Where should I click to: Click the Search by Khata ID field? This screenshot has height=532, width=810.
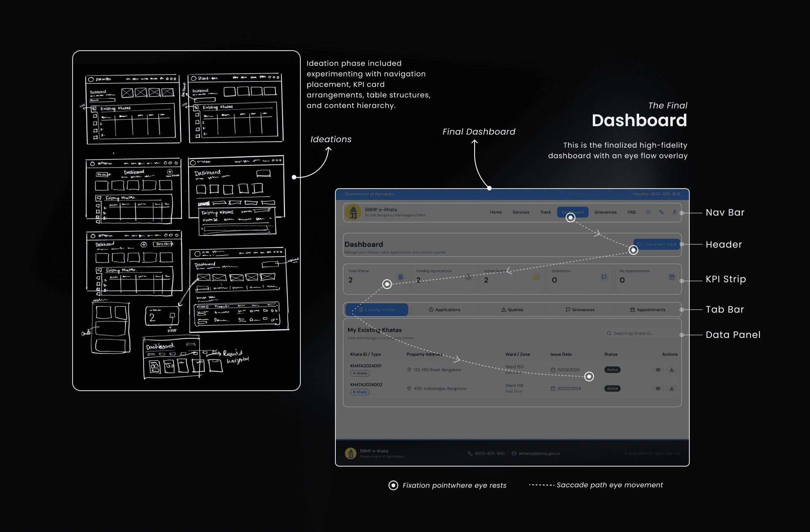click(x=633, y=333)
